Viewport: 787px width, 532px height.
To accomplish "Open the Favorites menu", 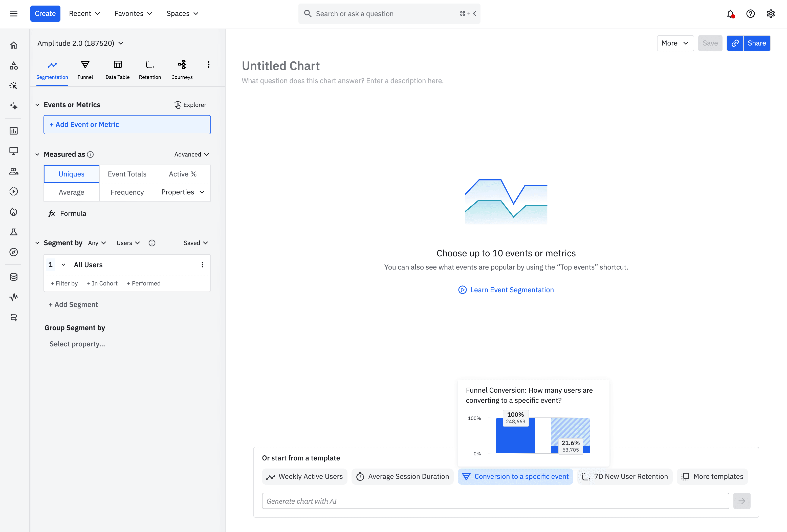I will (133, 14).
